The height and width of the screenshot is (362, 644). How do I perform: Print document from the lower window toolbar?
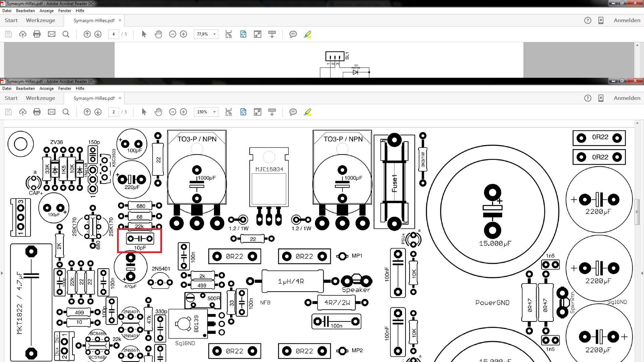click(37, 112)
